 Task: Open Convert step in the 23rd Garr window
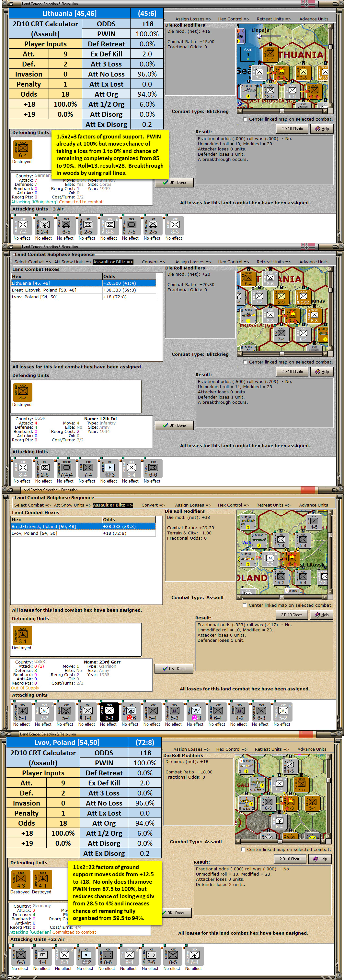tap(153, 505)
